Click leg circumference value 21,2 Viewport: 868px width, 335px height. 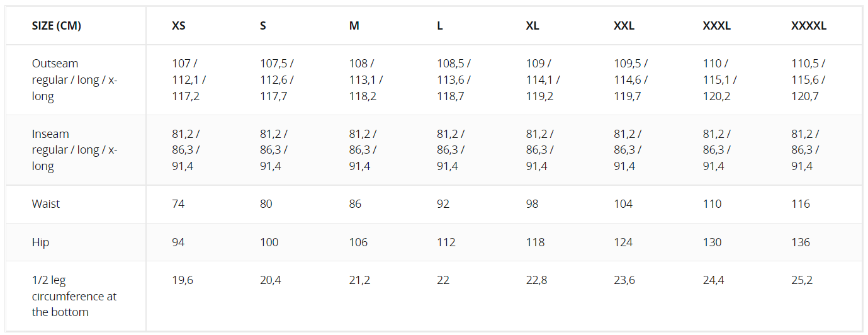359,280
